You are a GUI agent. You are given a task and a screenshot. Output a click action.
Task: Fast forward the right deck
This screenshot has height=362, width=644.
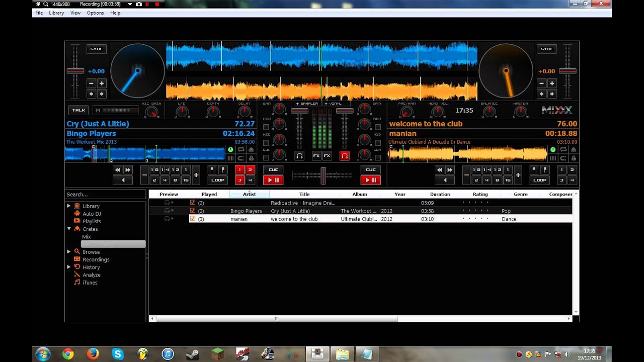(x=450, y=170)
